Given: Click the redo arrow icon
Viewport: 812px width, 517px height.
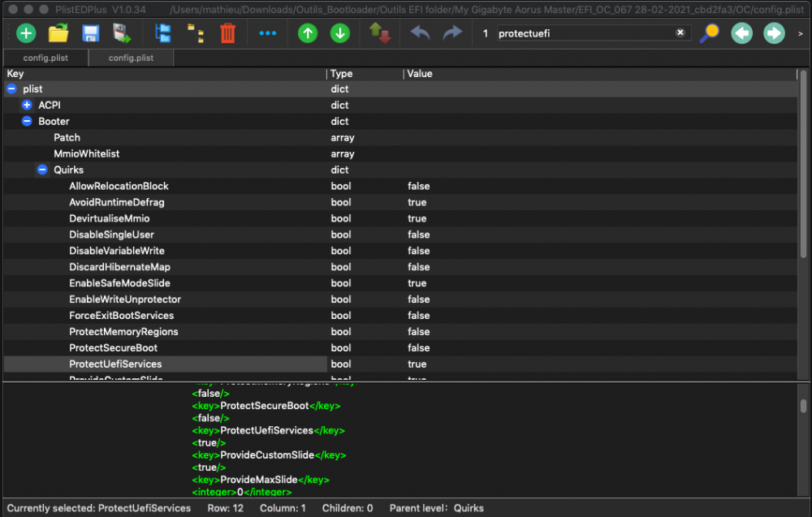Looking at the screenshot, I should tap(452, 33).
